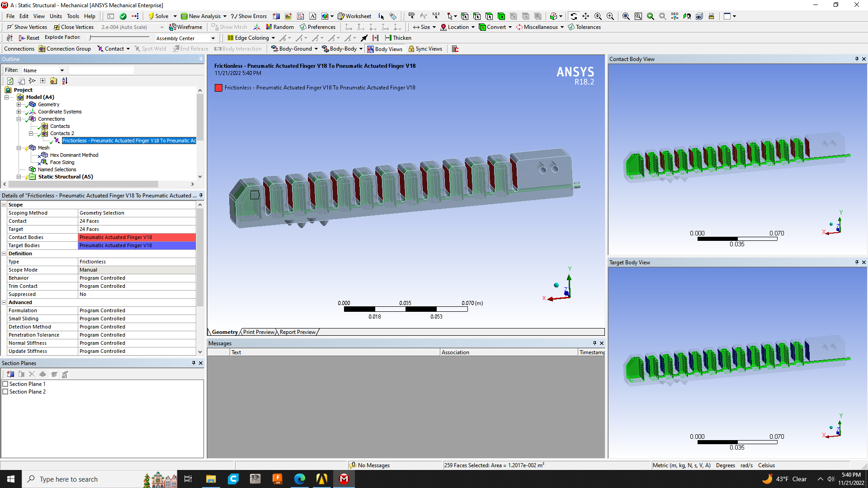Switch to the Report Preview tab
This screenshot has height=488, width=868.
click(297, 332)
